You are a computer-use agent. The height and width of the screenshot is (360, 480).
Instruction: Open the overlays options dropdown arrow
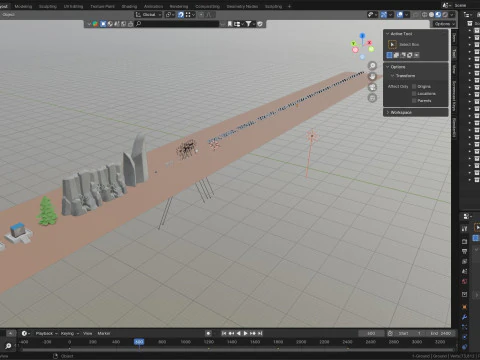pos(407,15)
